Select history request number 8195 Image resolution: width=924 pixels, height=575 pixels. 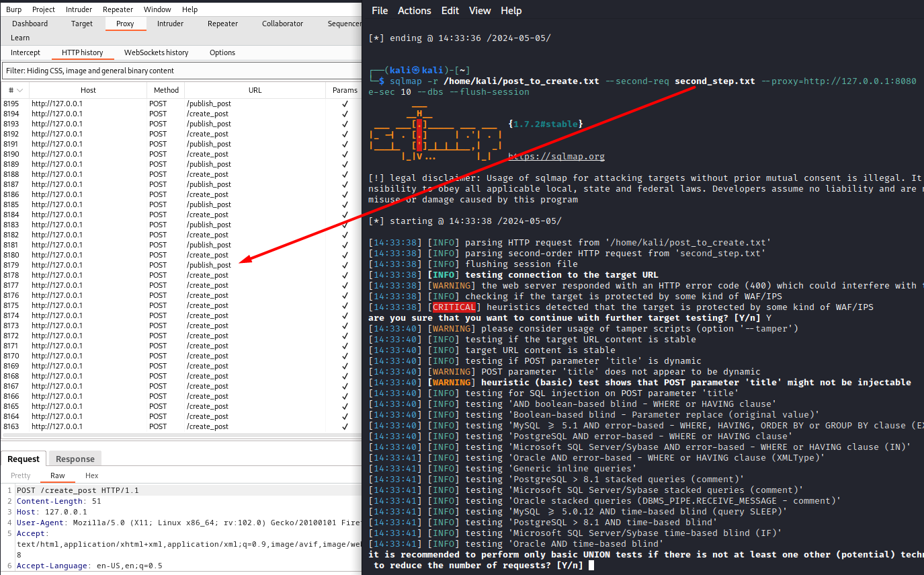(181, 104)
